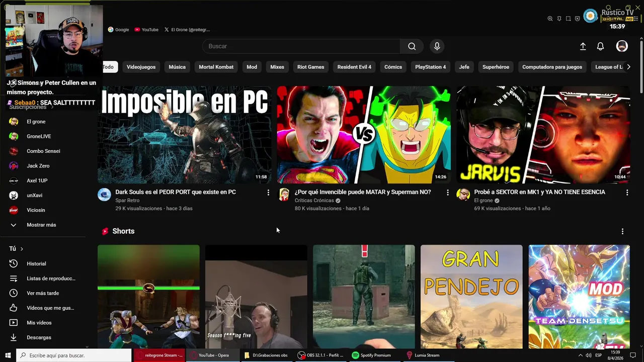Screen dimensions: 644x362
Task: Click browser zoom magnifier icon
Action: pos(550,19)
